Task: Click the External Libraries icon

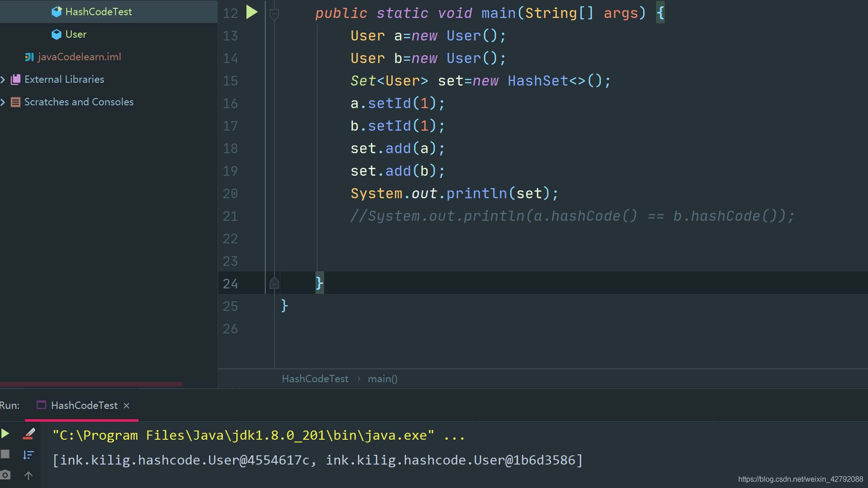Action: click(x=16, y=80)
